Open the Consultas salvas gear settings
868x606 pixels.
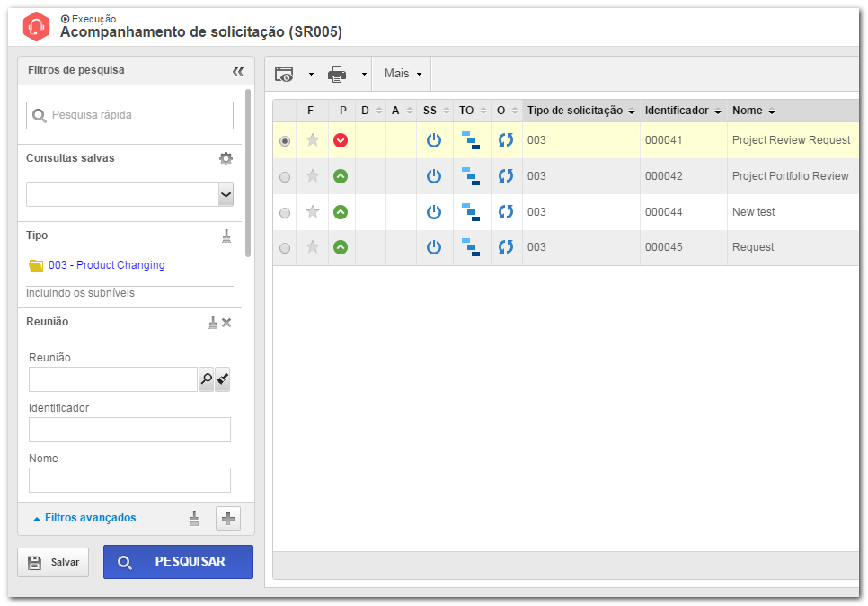[226, 158]
